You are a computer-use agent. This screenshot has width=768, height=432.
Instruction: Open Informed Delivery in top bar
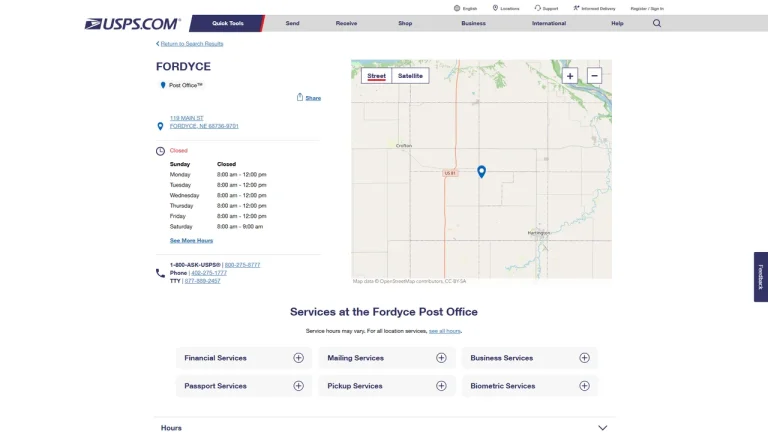594,8
